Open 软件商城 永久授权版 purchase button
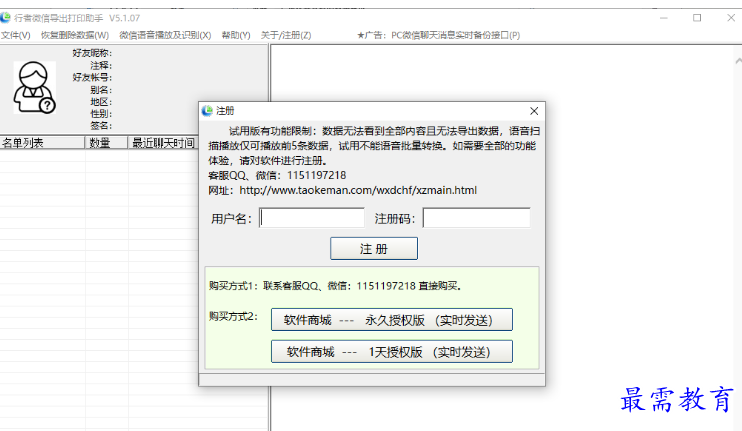The width and height of the screenshot is (742, 431). click(x=392, y=320)
